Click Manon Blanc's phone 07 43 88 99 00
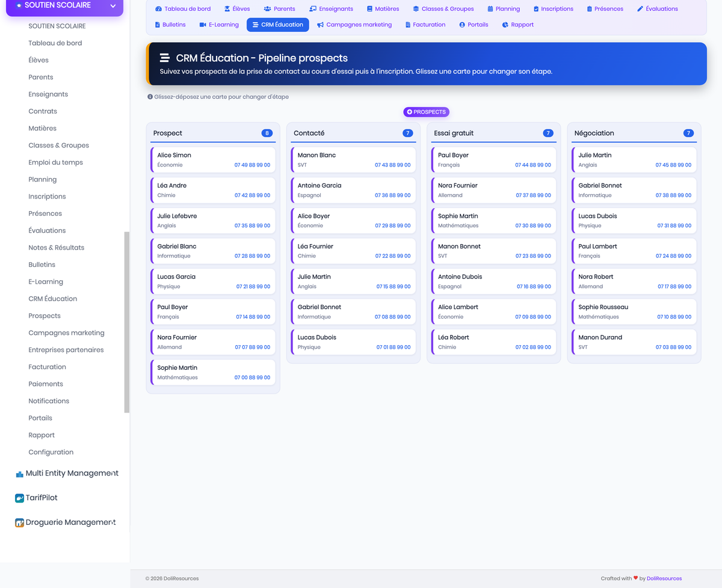722x588 pixels. pos(392,165)
